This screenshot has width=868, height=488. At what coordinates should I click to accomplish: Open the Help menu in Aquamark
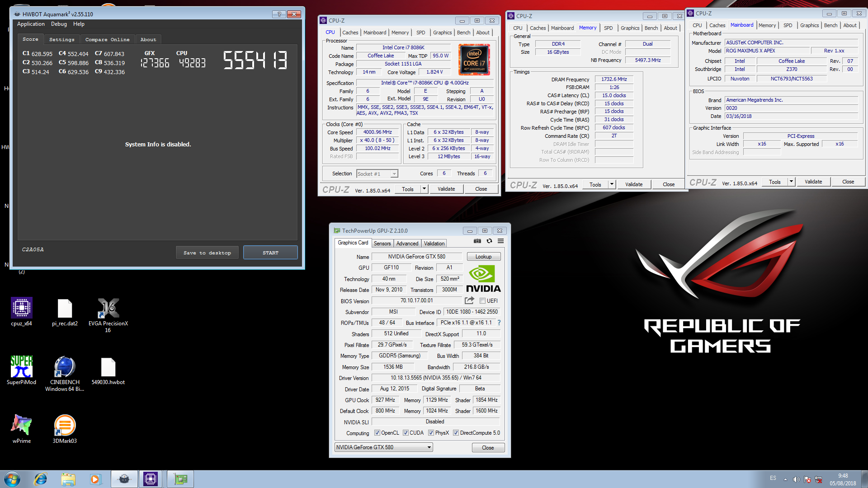click(79, 24)
